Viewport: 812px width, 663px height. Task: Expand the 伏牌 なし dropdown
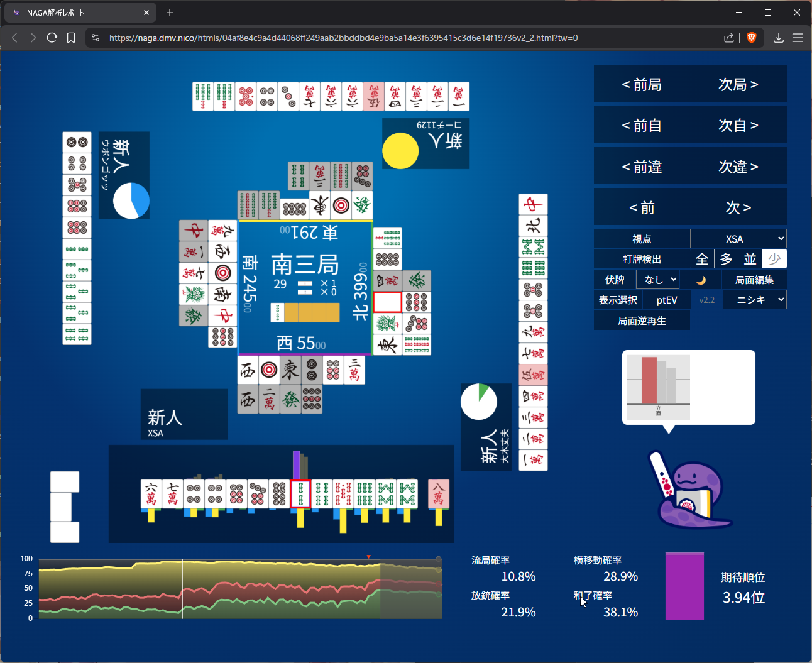[x=657, y=280]
